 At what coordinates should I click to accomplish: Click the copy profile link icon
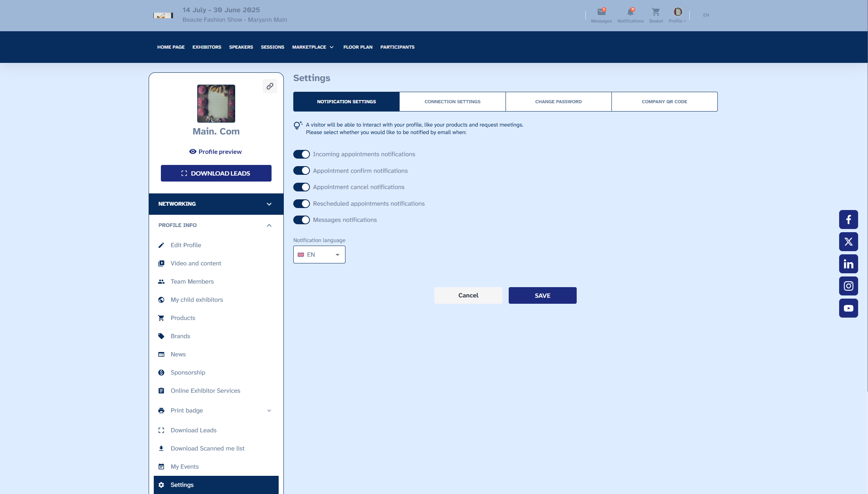[270, 86]
